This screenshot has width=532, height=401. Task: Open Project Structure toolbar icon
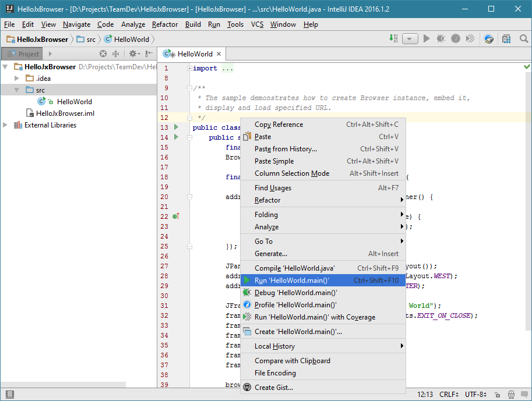pos(506,39)
